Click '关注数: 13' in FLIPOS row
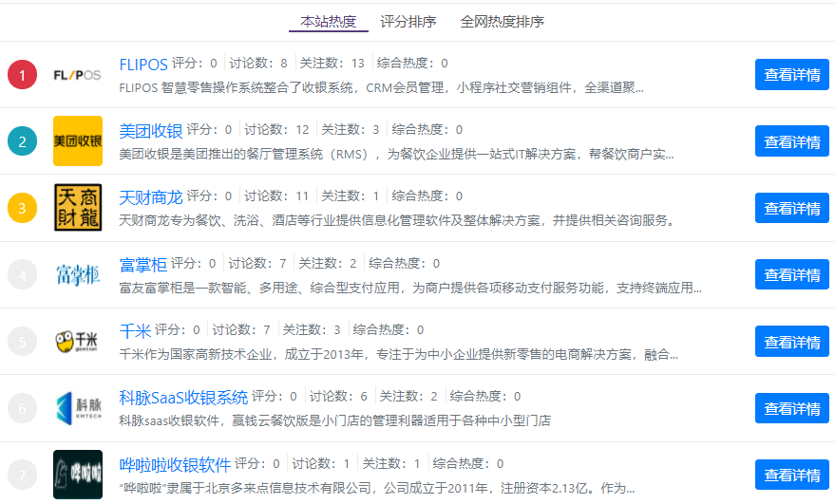This screenshot has height=504, width=835. pos(332,64)
